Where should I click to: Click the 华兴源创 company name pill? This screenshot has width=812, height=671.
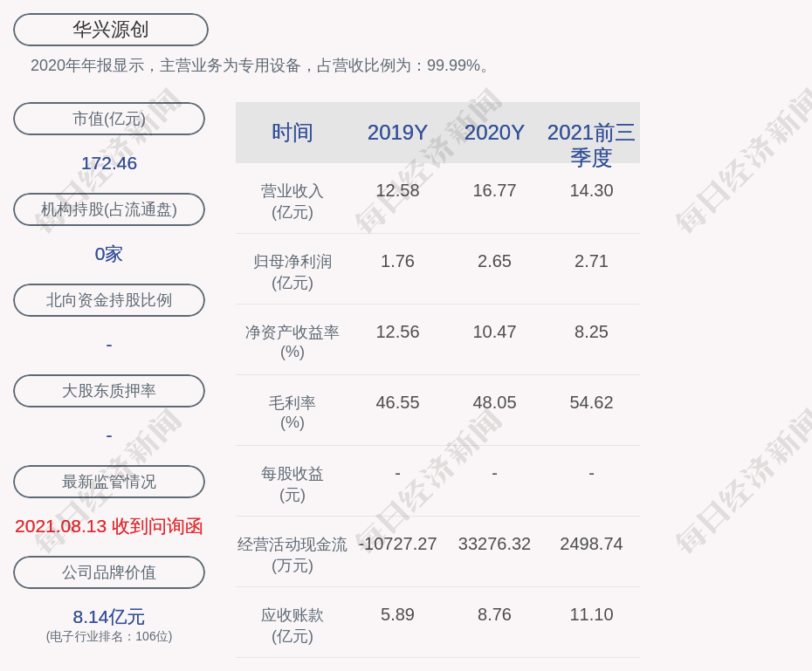tap(111, 30)
